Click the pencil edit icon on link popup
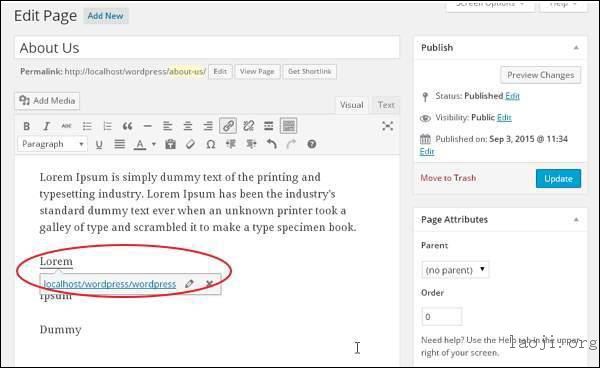 pos(189,283)
